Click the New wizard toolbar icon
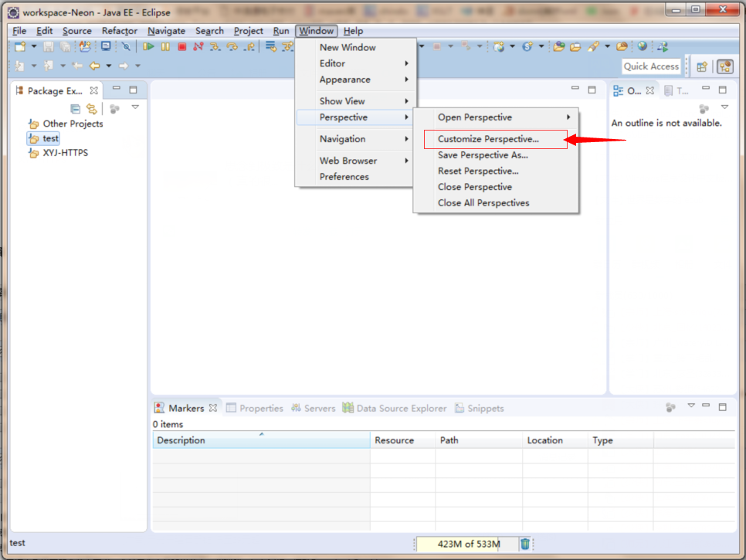746x560 pixels. [20, 46]
